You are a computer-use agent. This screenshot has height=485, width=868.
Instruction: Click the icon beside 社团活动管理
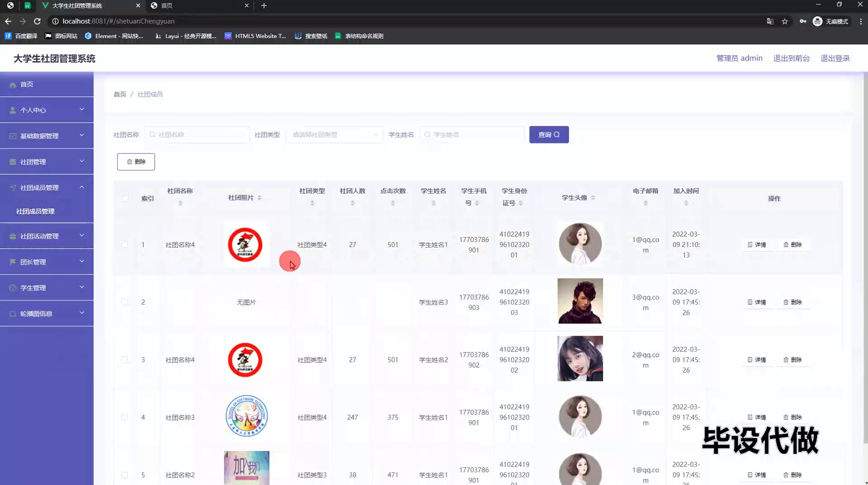pyautogui.click(x=13, y=236)
